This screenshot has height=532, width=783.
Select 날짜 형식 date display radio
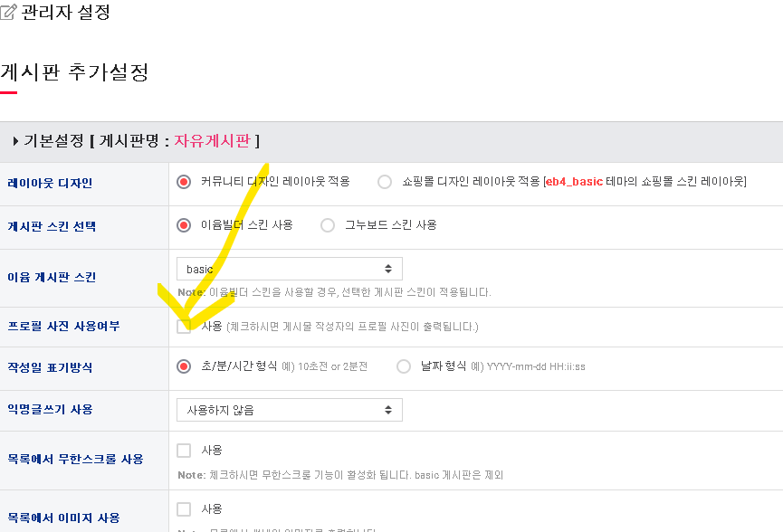pyautogui.click(x=404, y=366)
